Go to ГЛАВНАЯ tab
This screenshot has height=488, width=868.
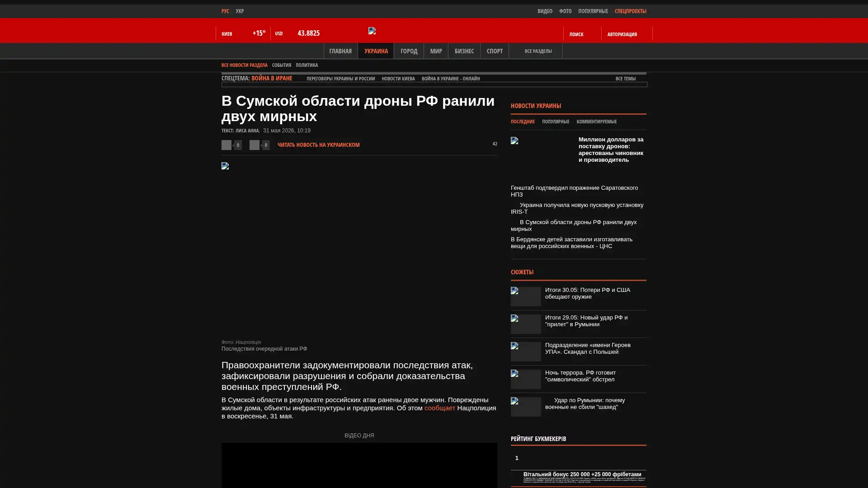click(x=340, y=51)
